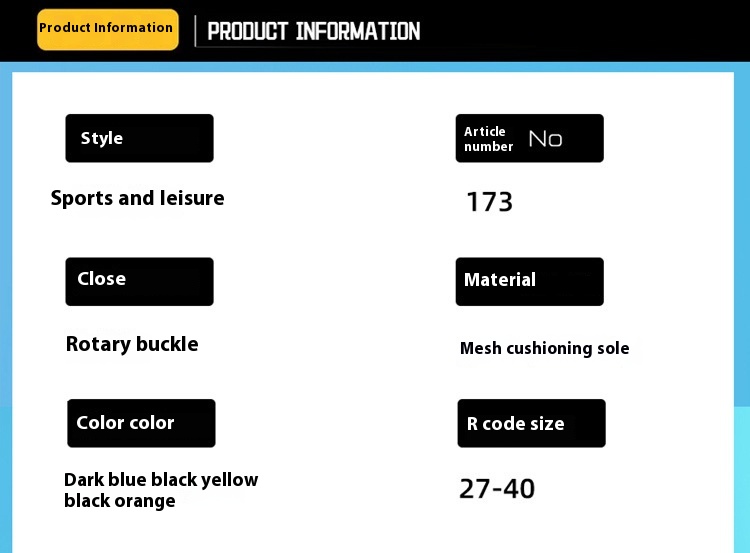Screen dimensions: 750x553
Task: Click the large 'No' text
Action: 545,139
